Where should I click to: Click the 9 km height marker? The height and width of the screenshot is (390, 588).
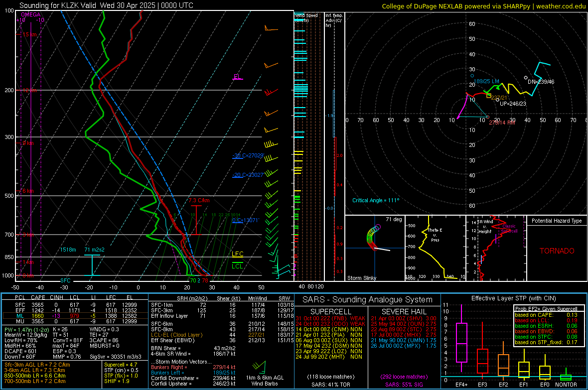(x=28, y=143)
